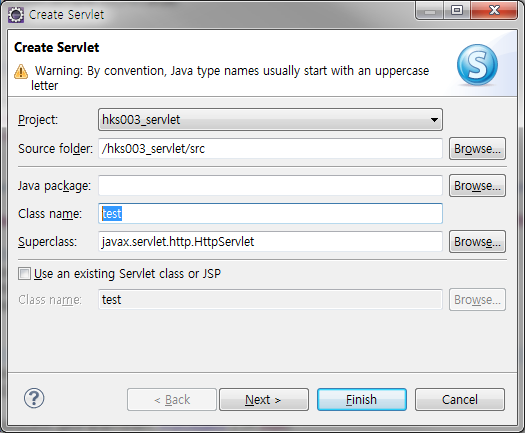The height and width of the screenshot is (433, 525).
Task: Open the Project dropdown arrow
Action: pos(434,120)
